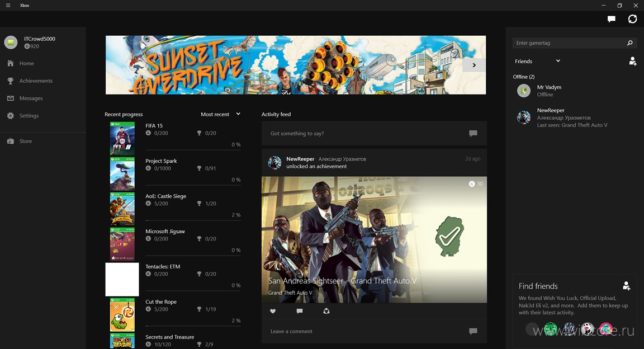644x349 pixels.
Task: Click FIFA 15 trophy achievements icon
Action: (199, 133)
